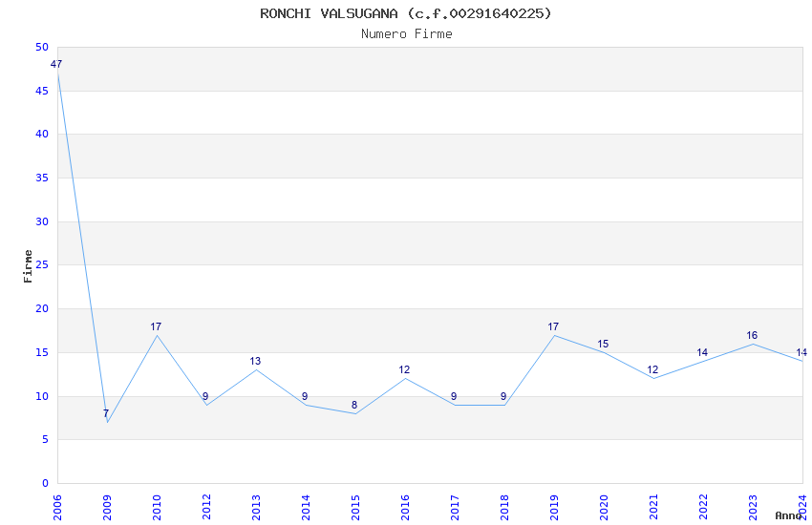Select the data label 17 above 2019
This screenshot has width=812, height=525.
pos(553,326)
